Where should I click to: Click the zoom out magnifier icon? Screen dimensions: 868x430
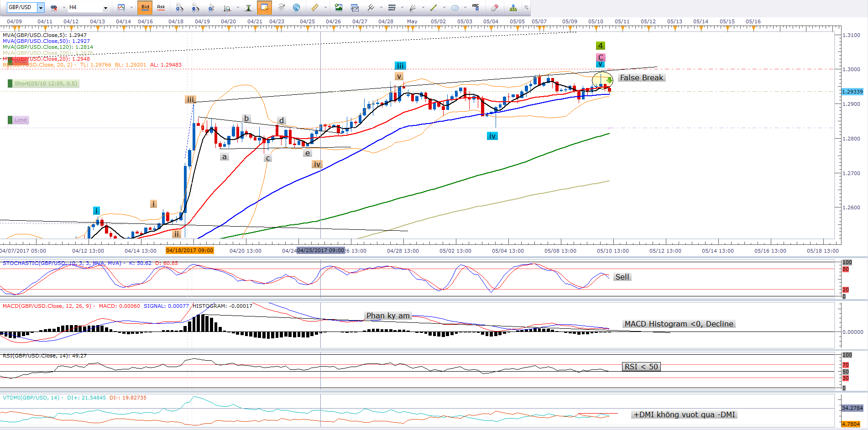(x=195, y=7)
